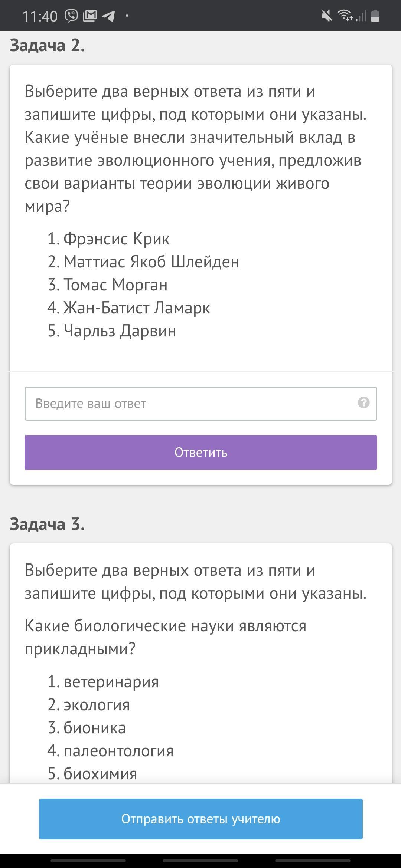This screenshot has width=401, height=868.
Task: Tap option 'бионика' in task 3
Action: point(95,728)
